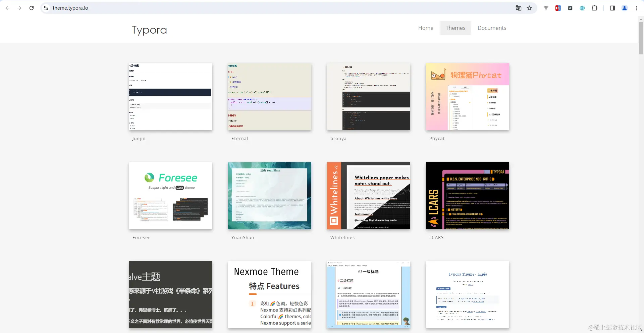Open the Whitelines theme thumbnail

369,196
